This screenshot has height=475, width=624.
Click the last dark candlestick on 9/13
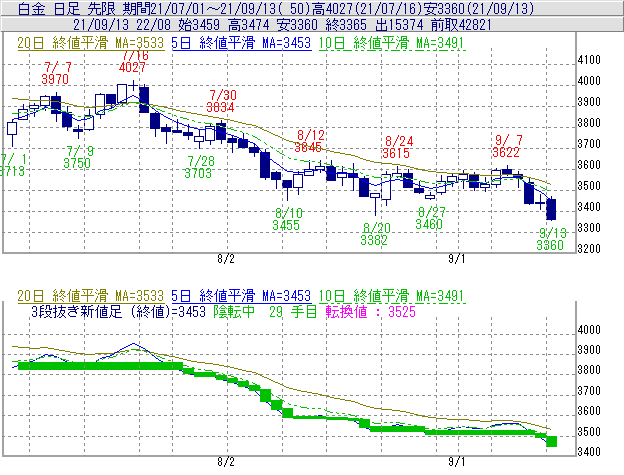tap(551, 209)
